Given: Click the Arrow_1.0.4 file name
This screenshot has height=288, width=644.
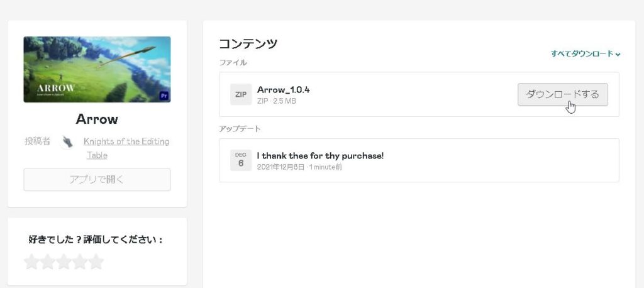Looking at the screenshot, I should [284, 90].
